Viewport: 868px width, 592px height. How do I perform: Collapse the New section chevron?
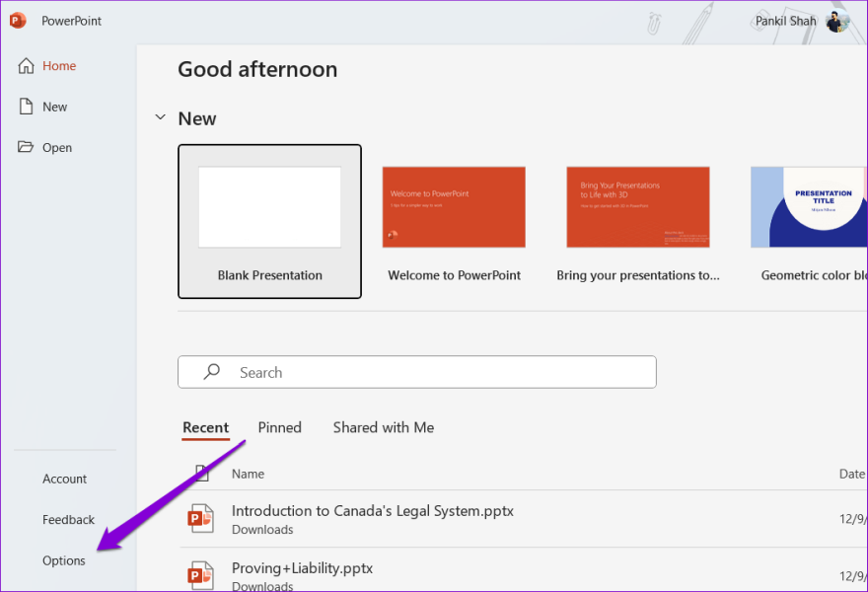pos(160,116)
